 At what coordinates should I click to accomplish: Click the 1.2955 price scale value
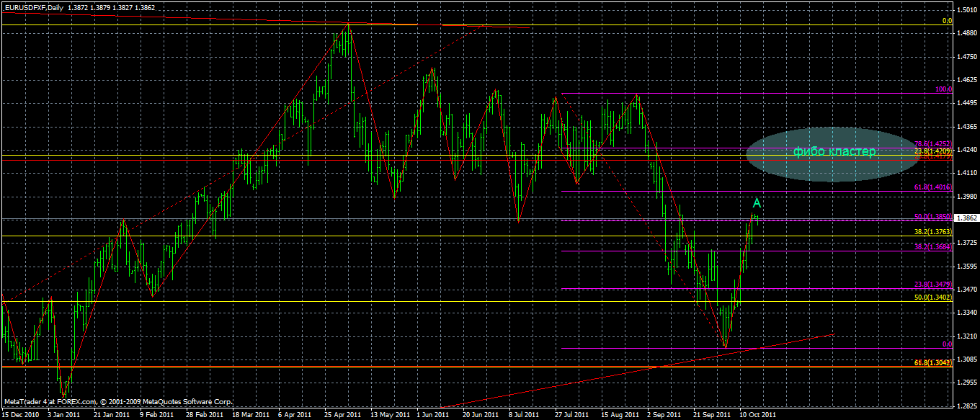point(968,383)
